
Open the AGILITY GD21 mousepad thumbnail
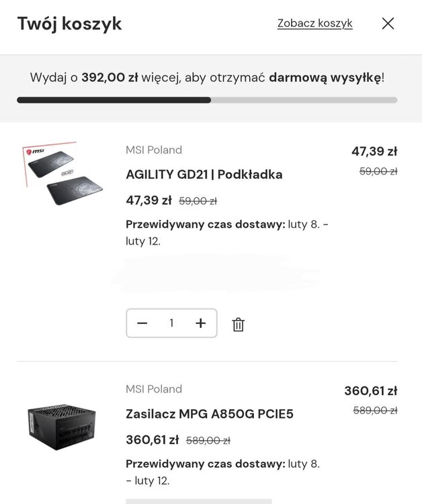58,174
